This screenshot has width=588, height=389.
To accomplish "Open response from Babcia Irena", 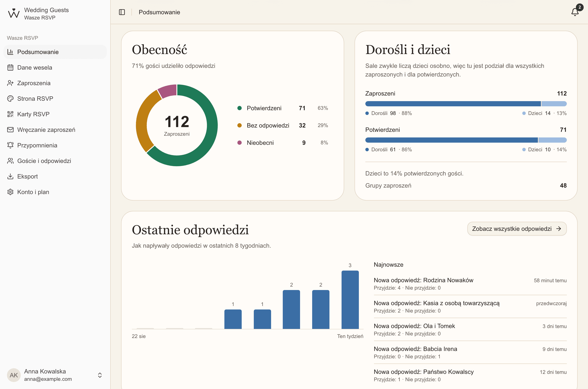I will click(470, 352).
